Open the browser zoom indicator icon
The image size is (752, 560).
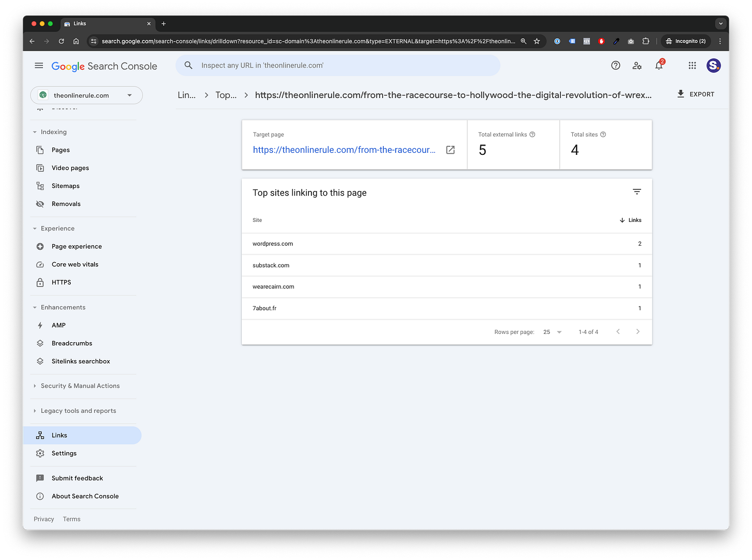pos(523,41)
